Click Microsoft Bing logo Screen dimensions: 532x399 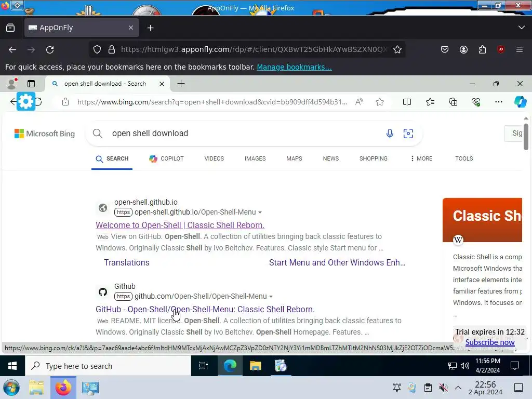pos(45,134)
